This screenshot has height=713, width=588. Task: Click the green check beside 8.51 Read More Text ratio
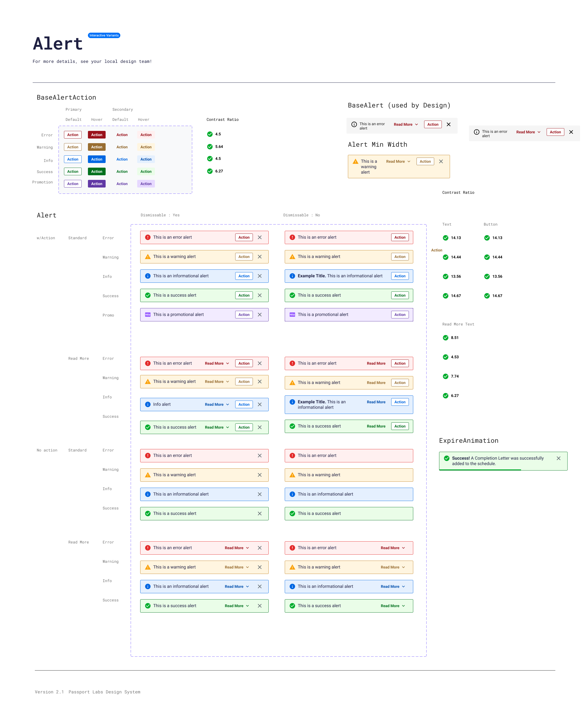coord(445,337)
